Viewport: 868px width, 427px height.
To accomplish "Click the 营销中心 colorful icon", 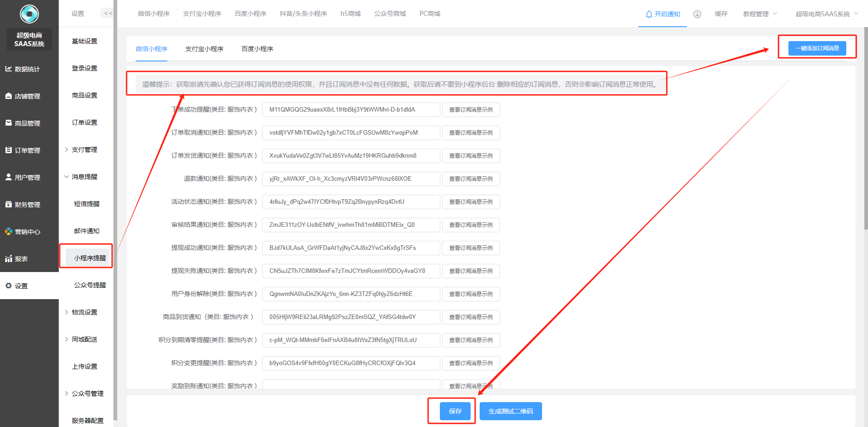I will (9, 231).
